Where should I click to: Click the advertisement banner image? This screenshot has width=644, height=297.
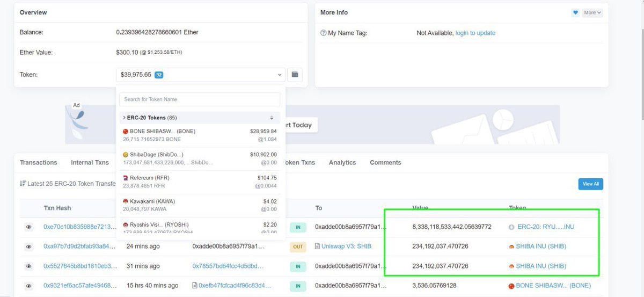pyautogui.click(x=312, y=124)
